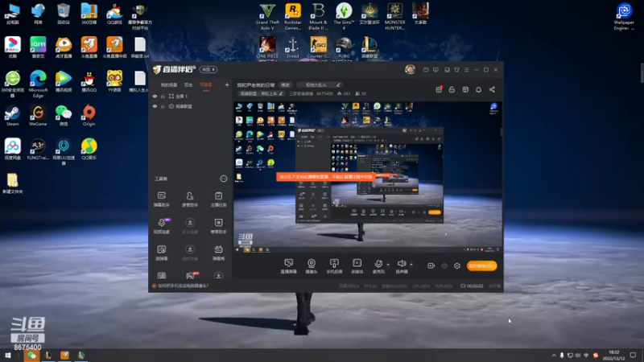This screenshot has height=362, width=644.
Task: Click the user avatar in title bar
Action: [x=410, y=69]
